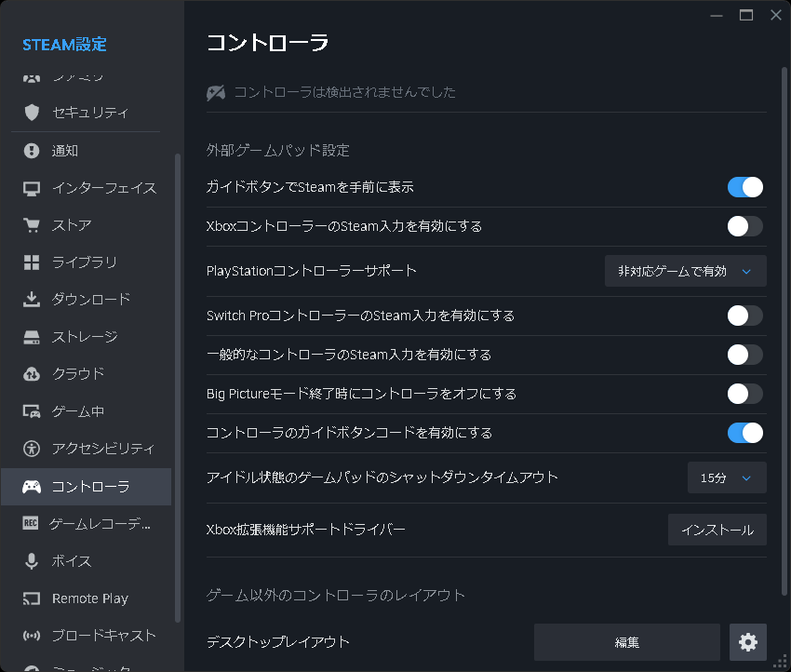Viewport: 791px width, 672px height.
Task: Click the gear icon next to デスクトップレイアウト
Action: click(x=748, y=641)
